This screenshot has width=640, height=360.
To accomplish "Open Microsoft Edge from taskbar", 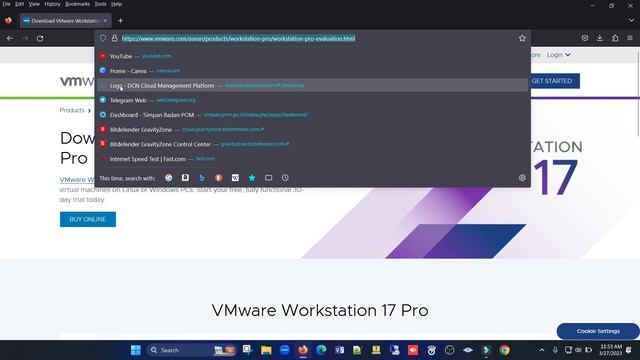I will pos(321,350).
